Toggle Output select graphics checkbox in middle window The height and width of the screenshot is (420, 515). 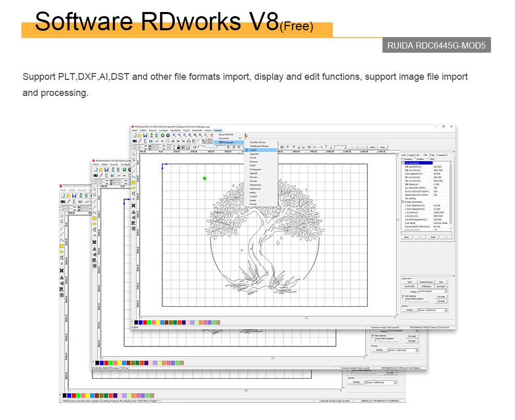coord(373,339)
